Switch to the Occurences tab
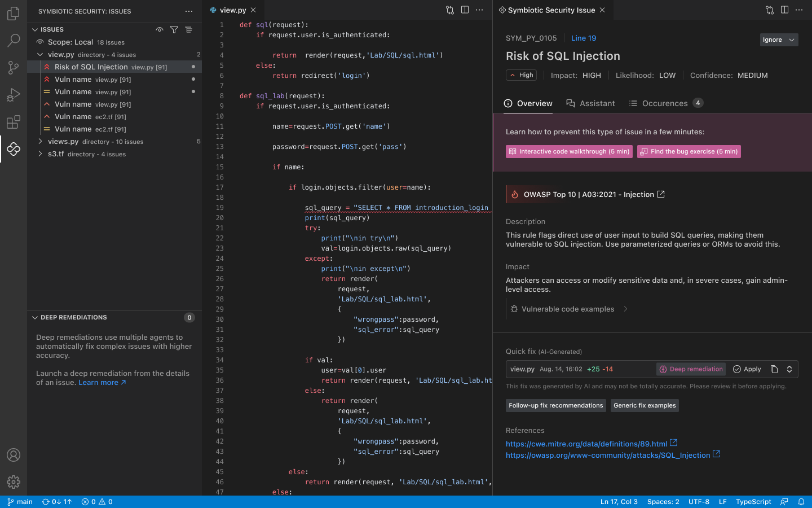This screenshot has height=508, width=812. 664,103
